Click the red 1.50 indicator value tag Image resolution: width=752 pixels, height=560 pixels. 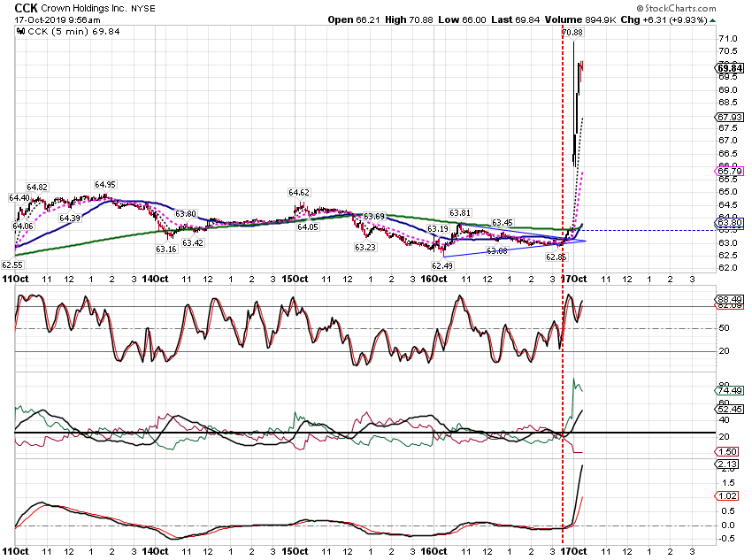(x=727, y=452)
